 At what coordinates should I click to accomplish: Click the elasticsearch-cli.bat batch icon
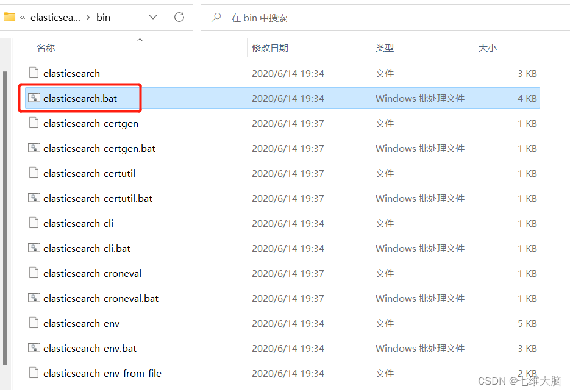[x=34, y=248]
